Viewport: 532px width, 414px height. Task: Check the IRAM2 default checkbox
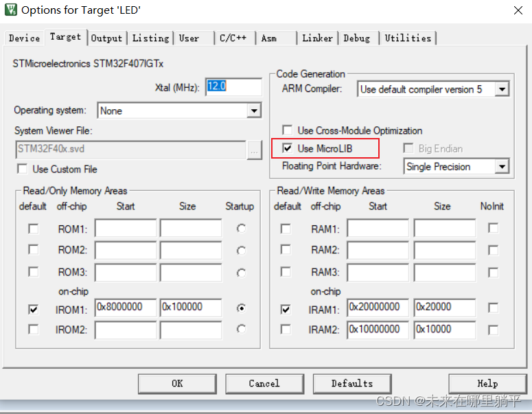286,329
